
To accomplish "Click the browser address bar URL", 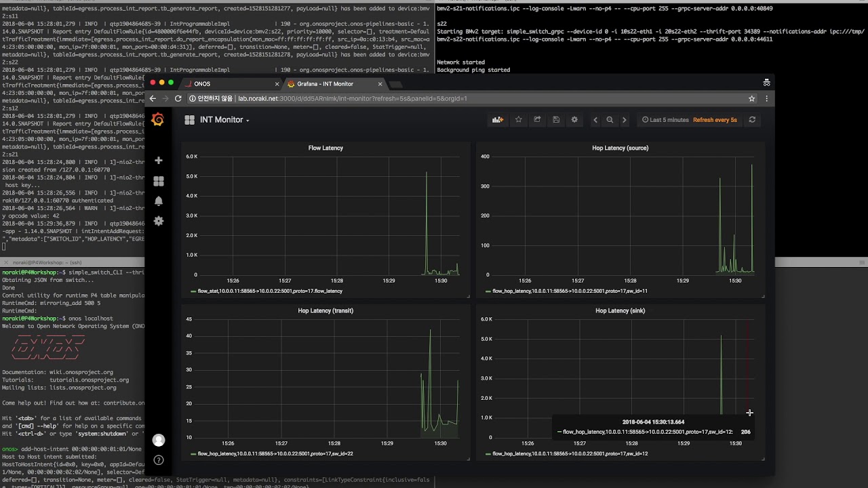I will click(352, 98).
